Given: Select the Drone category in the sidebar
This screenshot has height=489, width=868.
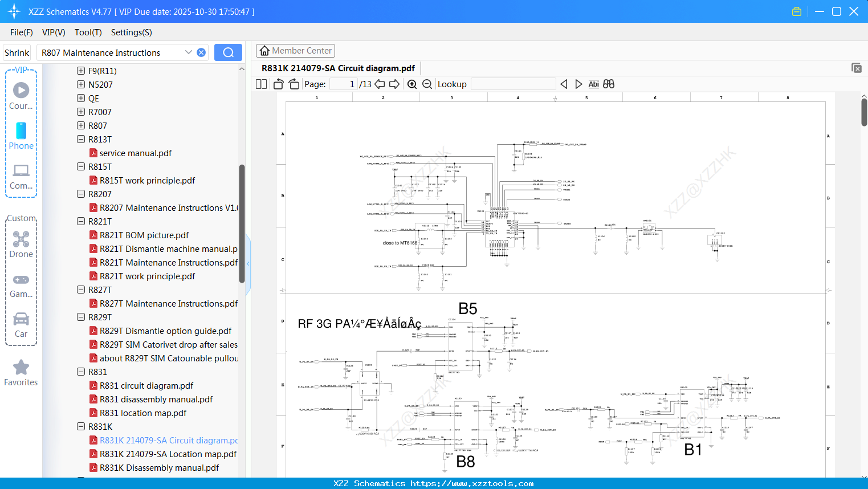Looking at the screenshot, I should click(21, 244).
